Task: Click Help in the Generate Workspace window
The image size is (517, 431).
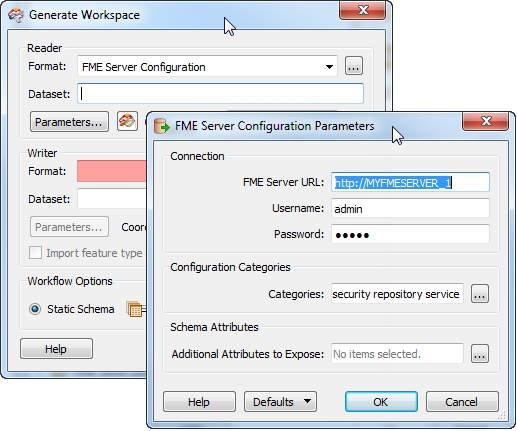Action: 56,349
